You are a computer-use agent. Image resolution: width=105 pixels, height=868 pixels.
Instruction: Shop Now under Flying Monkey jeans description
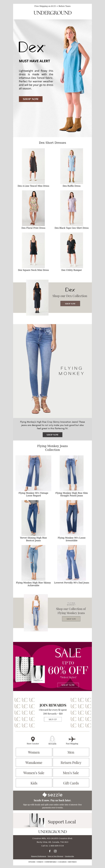coord(52,435)
